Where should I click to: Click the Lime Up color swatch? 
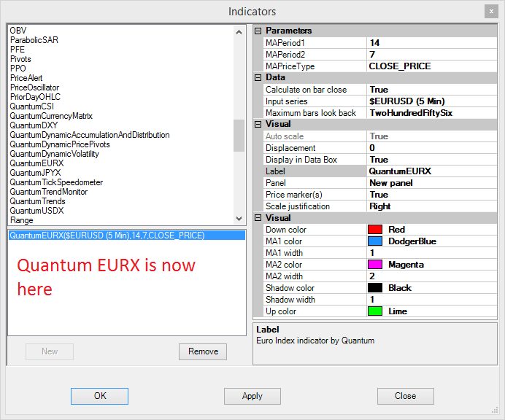point(375,311)
